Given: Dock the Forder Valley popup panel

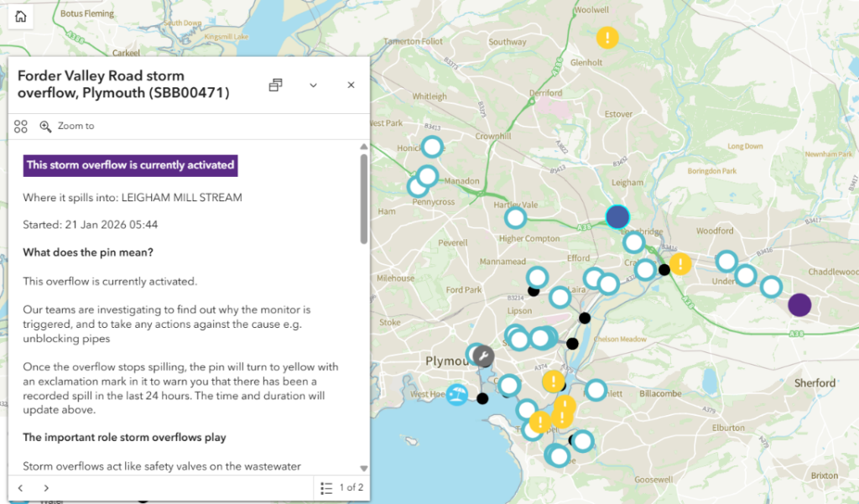Looking at the screenshot, I should click(x=275, y=85).
